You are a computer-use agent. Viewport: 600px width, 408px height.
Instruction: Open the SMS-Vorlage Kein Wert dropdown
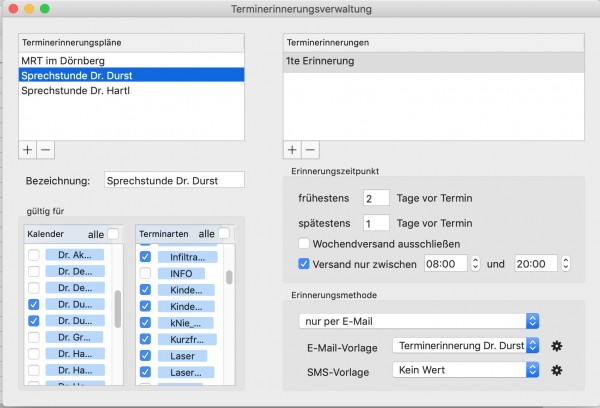(x=466, y=370)
